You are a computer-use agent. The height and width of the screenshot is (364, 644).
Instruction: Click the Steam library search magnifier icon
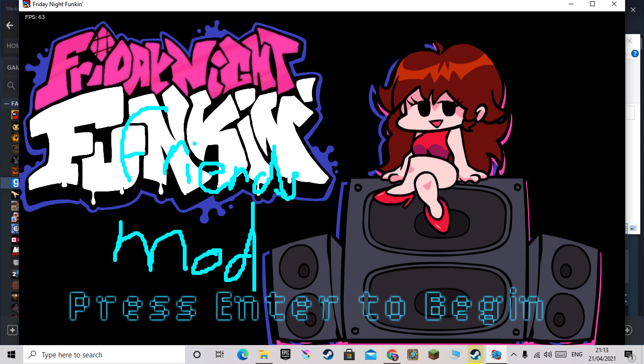[x=11, y=86]
